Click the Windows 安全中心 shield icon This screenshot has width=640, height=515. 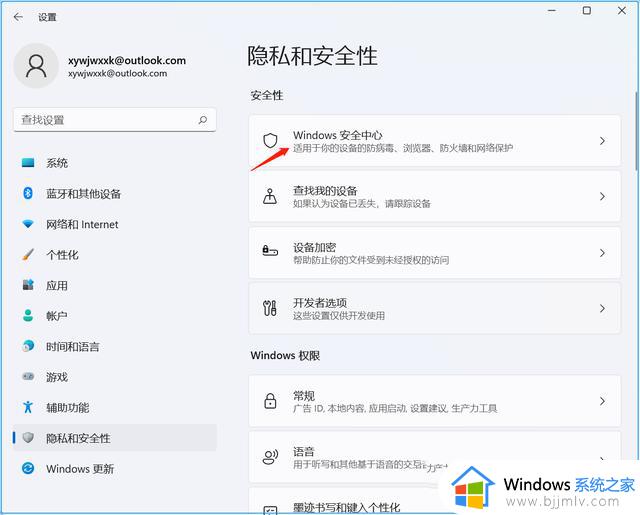[270, 141]
